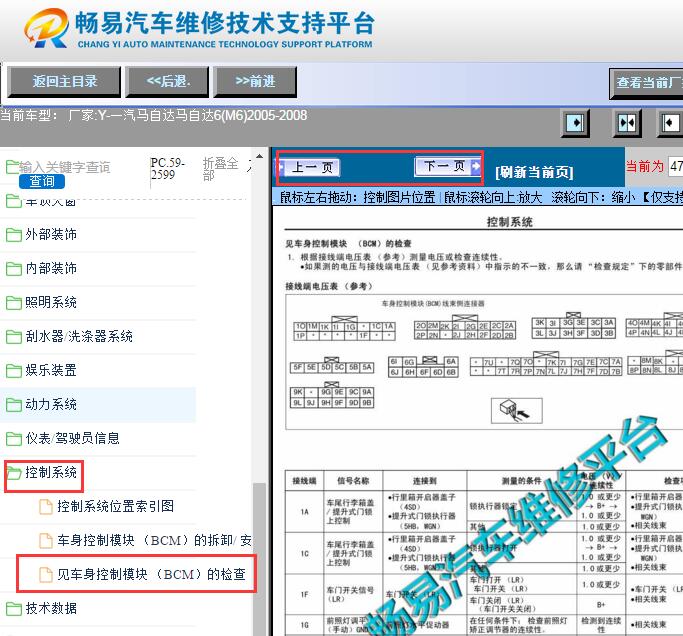The image size is (683, 636).
Task: Click the expand-left pane layout icon
Action: click(670, 123)
